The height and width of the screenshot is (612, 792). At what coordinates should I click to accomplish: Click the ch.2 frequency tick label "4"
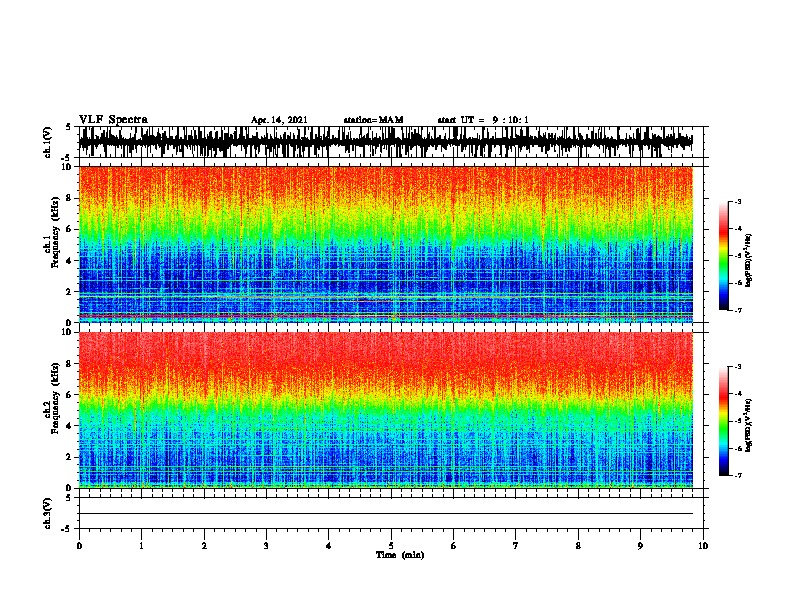pyautogui.click(x=70, y=426)
